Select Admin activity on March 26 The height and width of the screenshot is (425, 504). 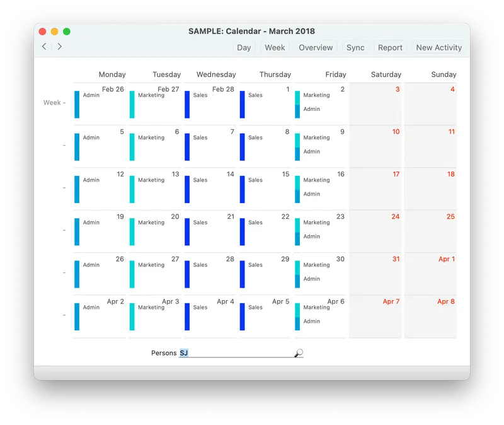tap(91, 265)
